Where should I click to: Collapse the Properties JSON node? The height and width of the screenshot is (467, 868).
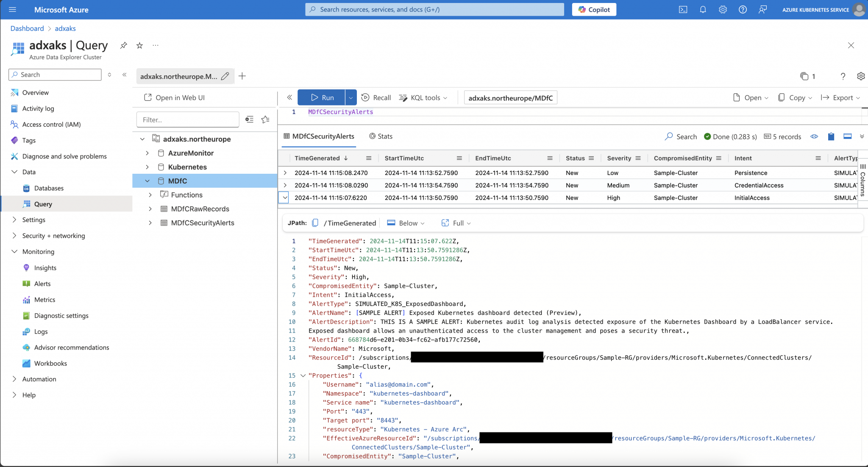(303, 375)
